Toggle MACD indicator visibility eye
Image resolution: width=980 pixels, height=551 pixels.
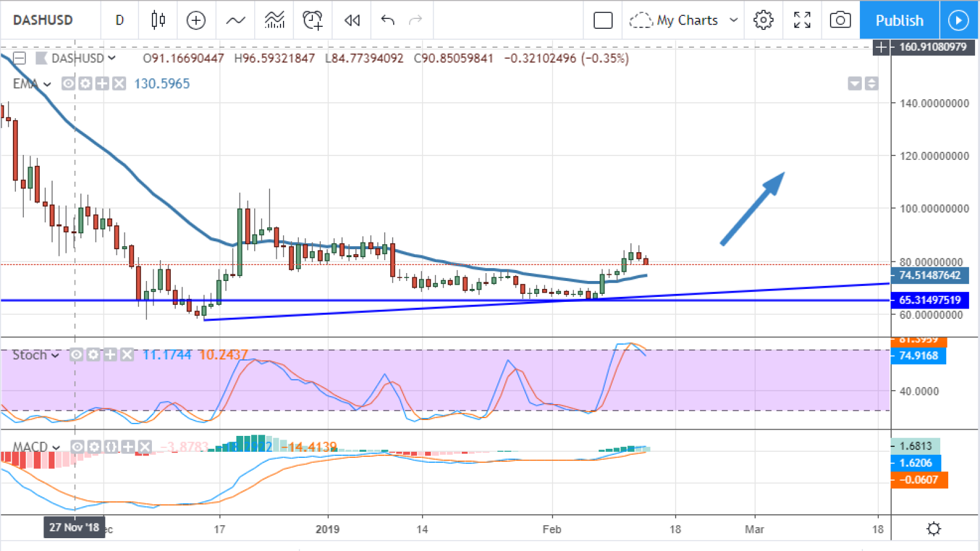point(78,447)
